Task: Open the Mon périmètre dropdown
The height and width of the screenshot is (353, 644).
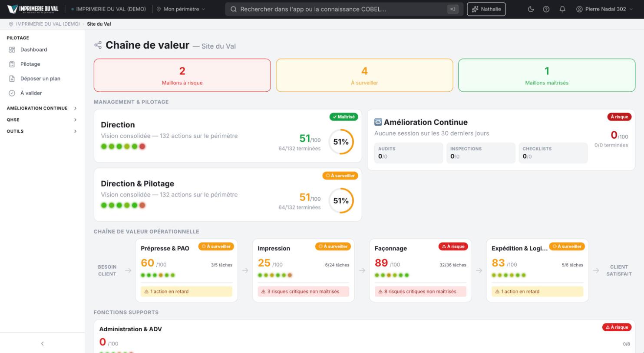Action: click(181, 9)
